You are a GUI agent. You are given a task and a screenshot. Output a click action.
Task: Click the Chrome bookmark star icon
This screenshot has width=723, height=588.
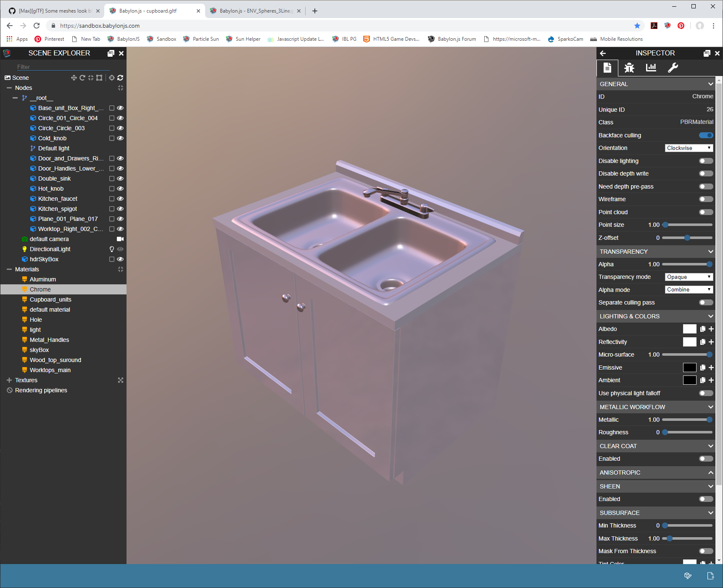point(637,26)
